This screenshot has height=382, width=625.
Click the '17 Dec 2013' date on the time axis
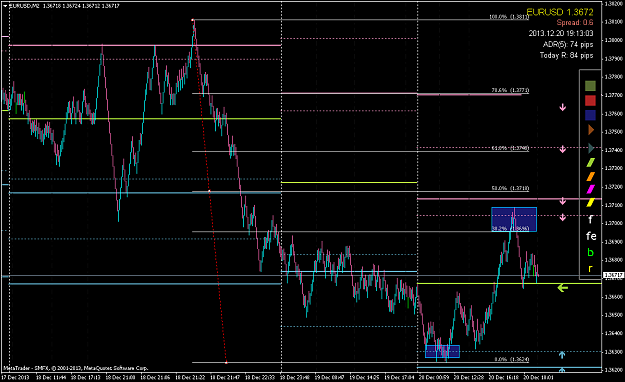(15, 377)
